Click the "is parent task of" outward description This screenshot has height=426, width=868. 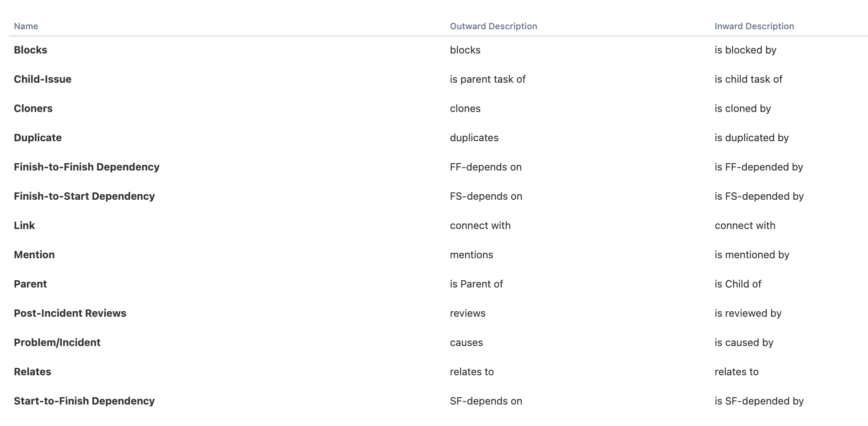pos(488,79)
